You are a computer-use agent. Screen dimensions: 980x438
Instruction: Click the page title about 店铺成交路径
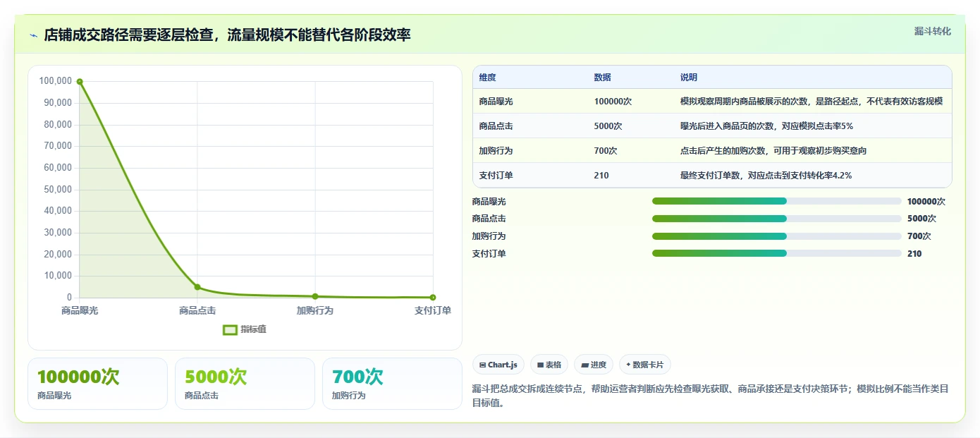coord(227,35)
